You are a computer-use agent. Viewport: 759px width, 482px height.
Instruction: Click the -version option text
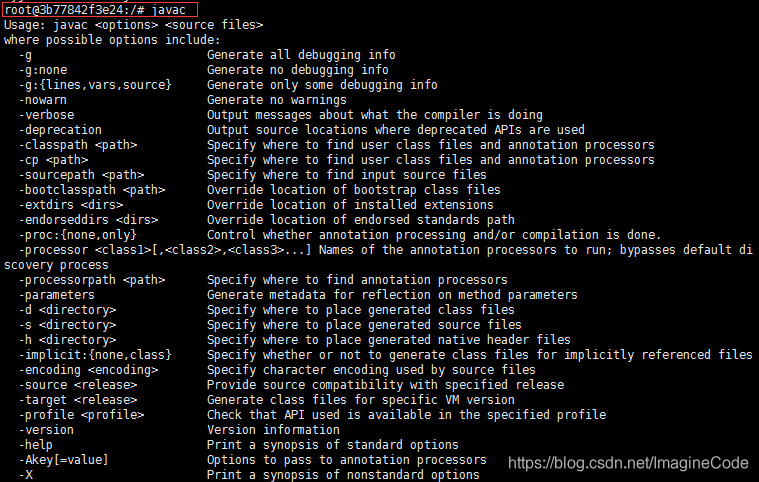[46, 430]
